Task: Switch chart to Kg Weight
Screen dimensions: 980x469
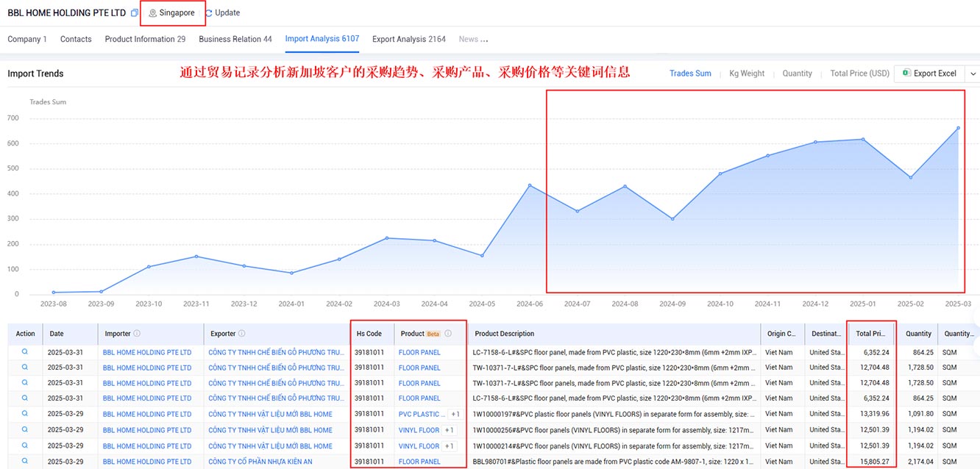Action: (x=747, y=74)
